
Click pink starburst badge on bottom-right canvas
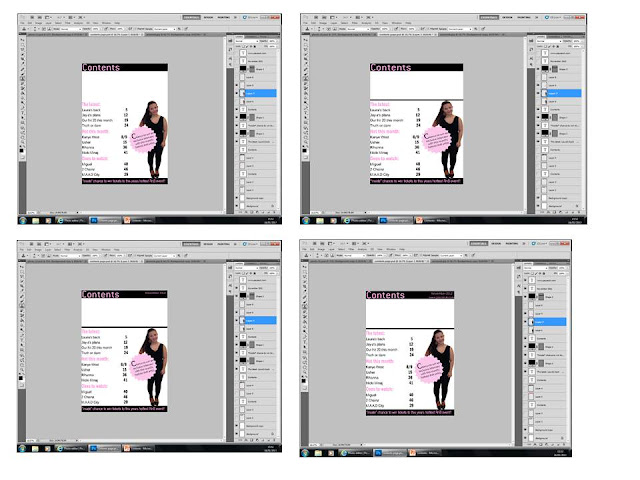point(429,369)
